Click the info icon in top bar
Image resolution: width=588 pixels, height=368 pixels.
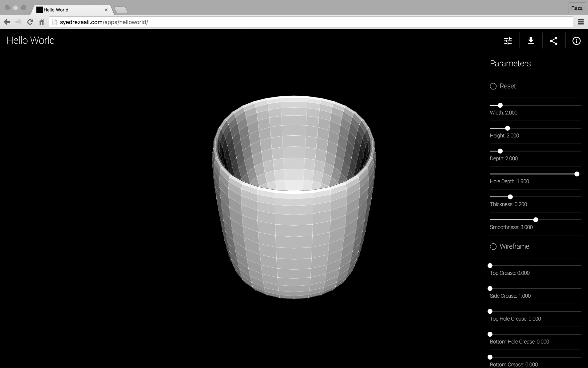click(x=576, y=41)
